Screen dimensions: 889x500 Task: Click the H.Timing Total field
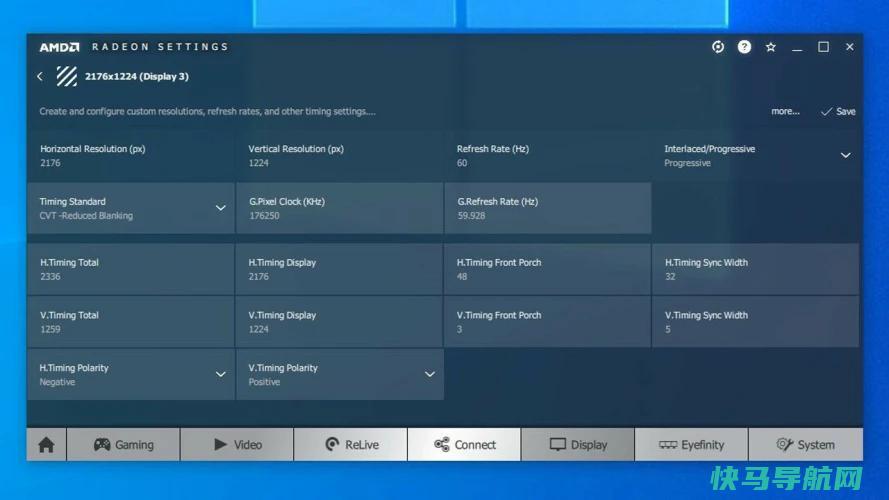pyautogui.click(x=131, y=269)
